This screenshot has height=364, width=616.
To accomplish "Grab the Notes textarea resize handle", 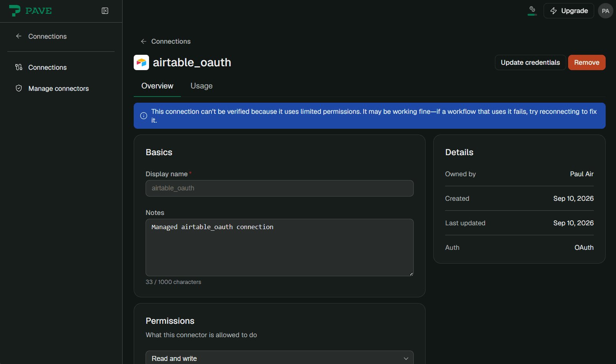I will click(x=411, y=274).
